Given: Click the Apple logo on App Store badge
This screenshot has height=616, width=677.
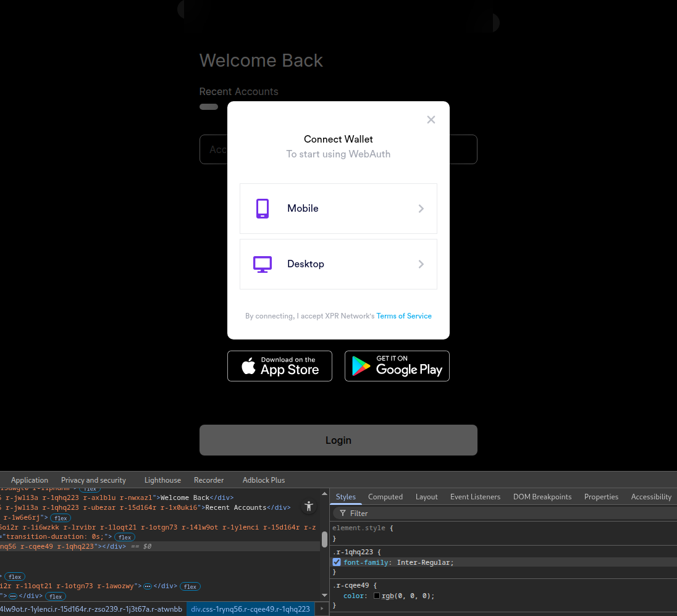Looking at the screenshot, I should click(x=248, y=367).
